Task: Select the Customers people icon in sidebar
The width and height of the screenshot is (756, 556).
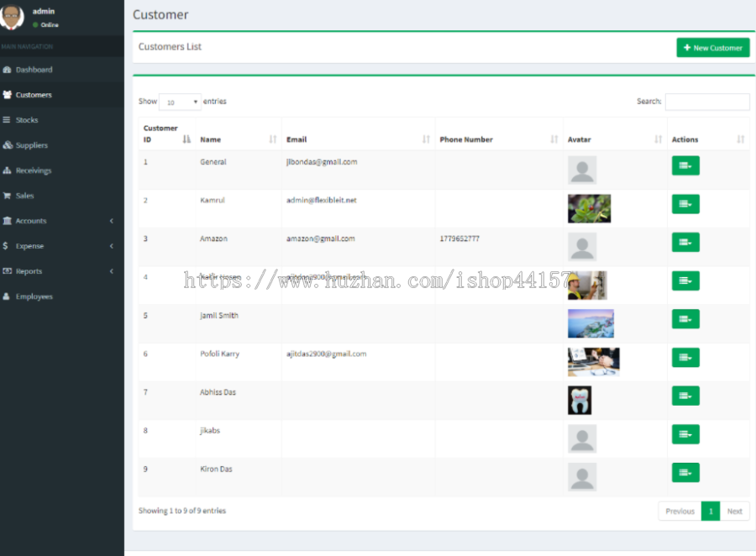Action: (x=7, y=95)
